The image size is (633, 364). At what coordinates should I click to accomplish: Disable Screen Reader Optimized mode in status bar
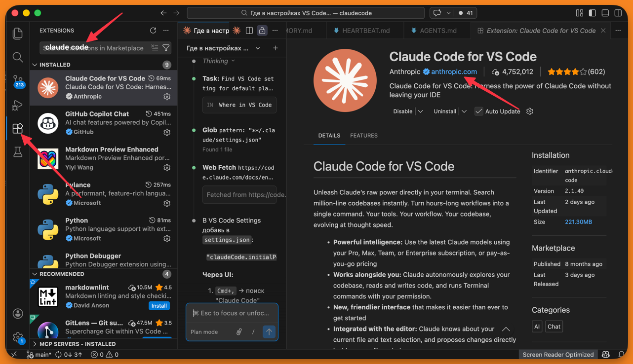[558, 354]
